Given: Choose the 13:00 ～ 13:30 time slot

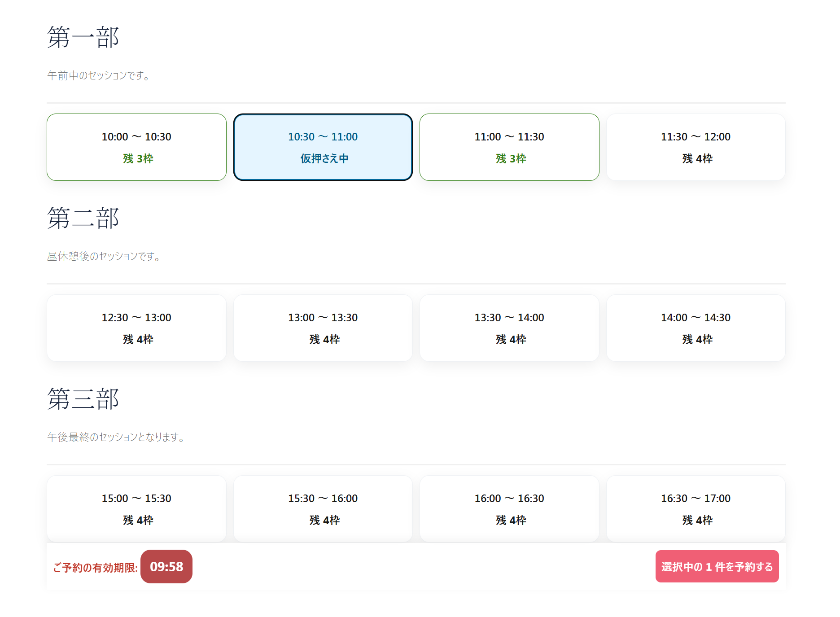Looking at the screenshot, I should [323, 328].
